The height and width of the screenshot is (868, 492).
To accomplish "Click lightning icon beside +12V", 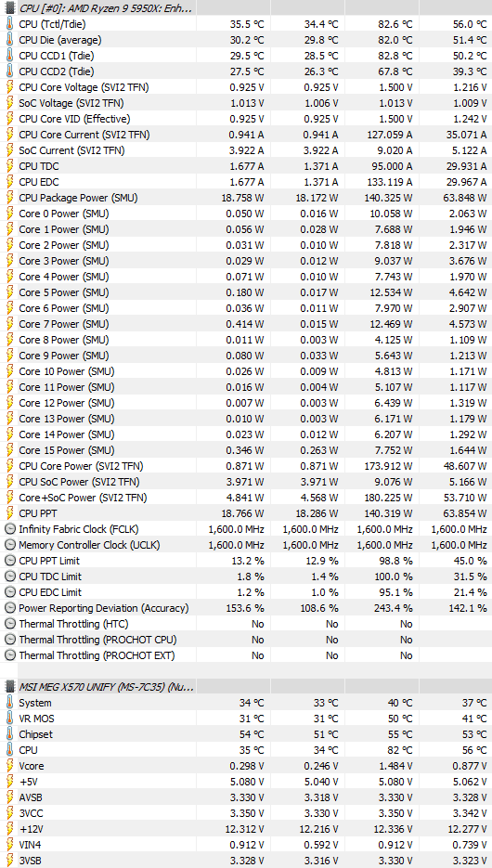I will tap(9, 829).
